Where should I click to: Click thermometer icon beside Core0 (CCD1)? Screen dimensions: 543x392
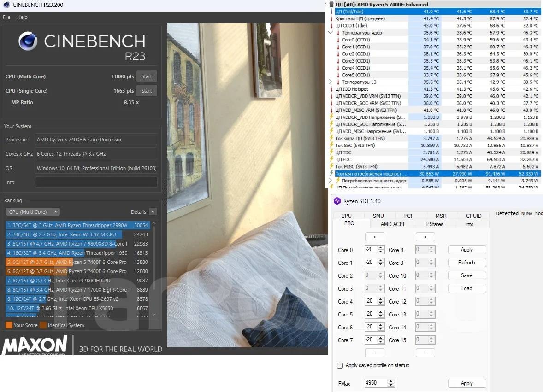coord(338,40)
